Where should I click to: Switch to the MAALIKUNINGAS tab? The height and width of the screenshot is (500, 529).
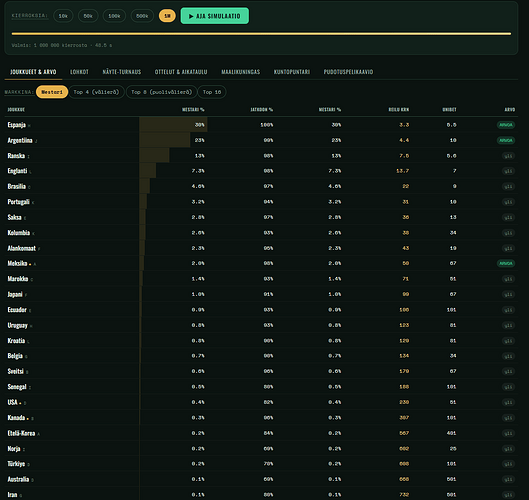241,72
